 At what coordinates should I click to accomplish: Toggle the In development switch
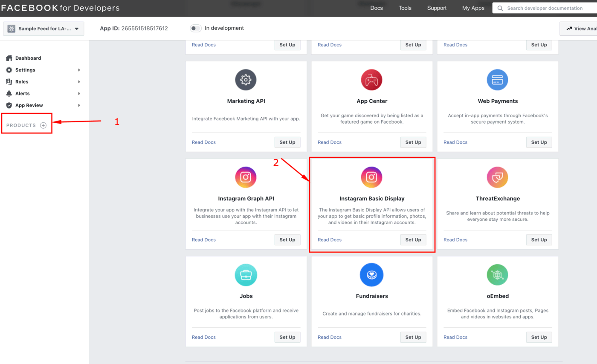tap(196, 28)
